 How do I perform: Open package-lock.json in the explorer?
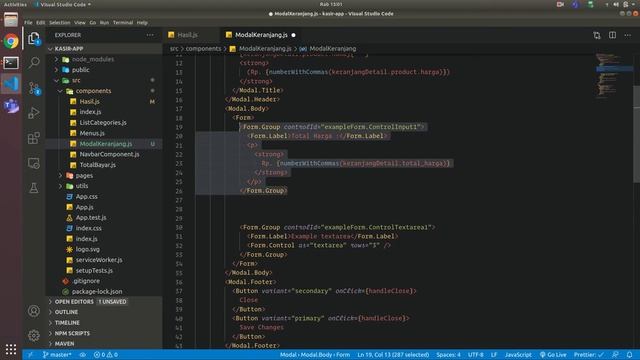(x=97, y=291)
